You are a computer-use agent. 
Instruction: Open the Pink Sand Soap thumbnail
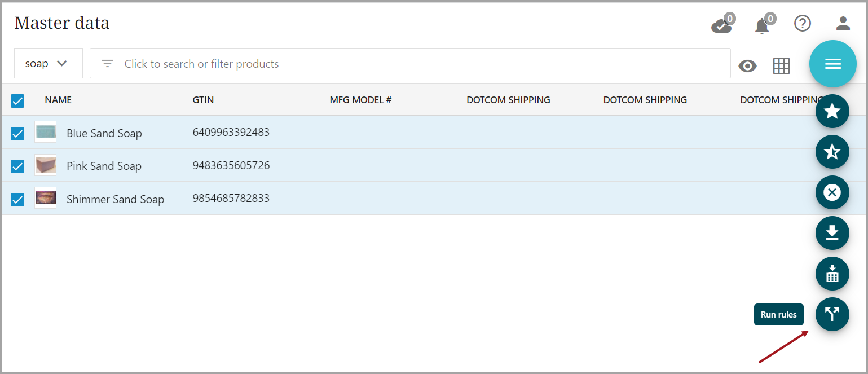[45, 165]
